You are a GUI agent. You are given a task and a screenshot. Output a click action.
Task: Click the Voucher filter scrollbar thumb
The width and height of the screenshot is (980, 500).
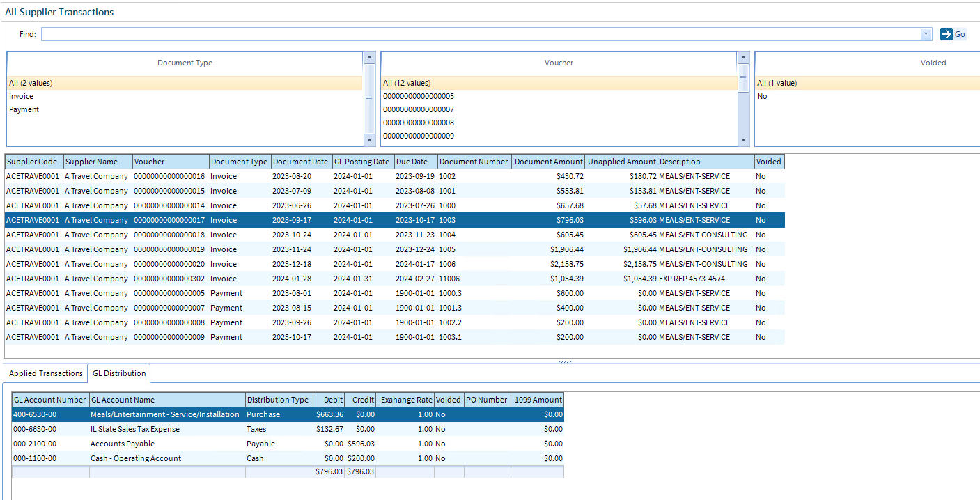pyautogui.click(x=743, y=78)
